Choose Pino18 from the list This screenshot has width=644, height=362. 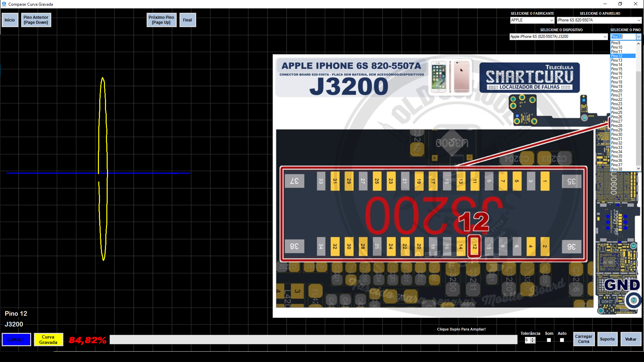623,82
